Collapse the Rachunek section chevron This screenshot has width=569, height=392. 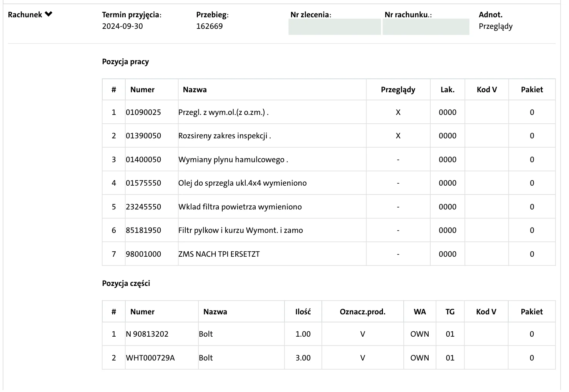pyautogui.click(x=48, y=14)
